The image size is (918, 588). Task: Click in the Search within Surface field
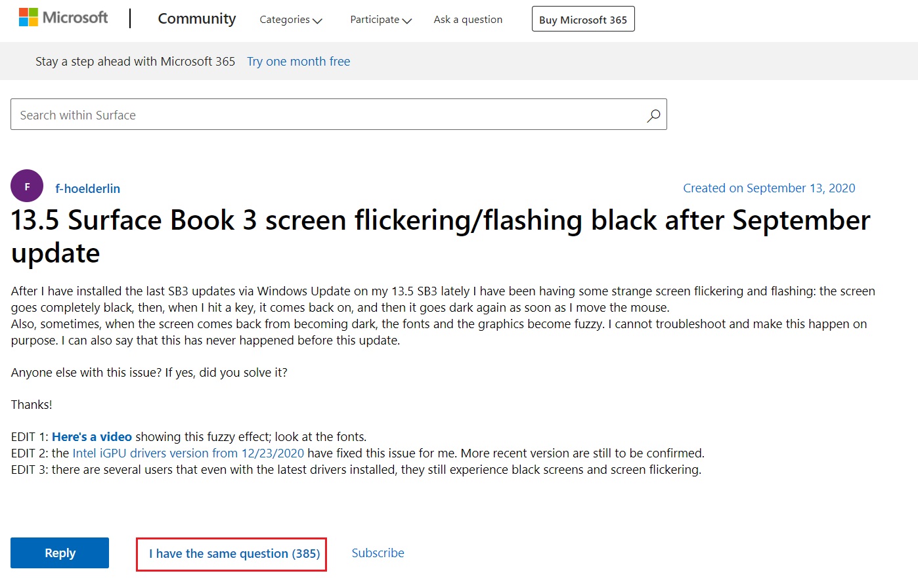[328, 115]
